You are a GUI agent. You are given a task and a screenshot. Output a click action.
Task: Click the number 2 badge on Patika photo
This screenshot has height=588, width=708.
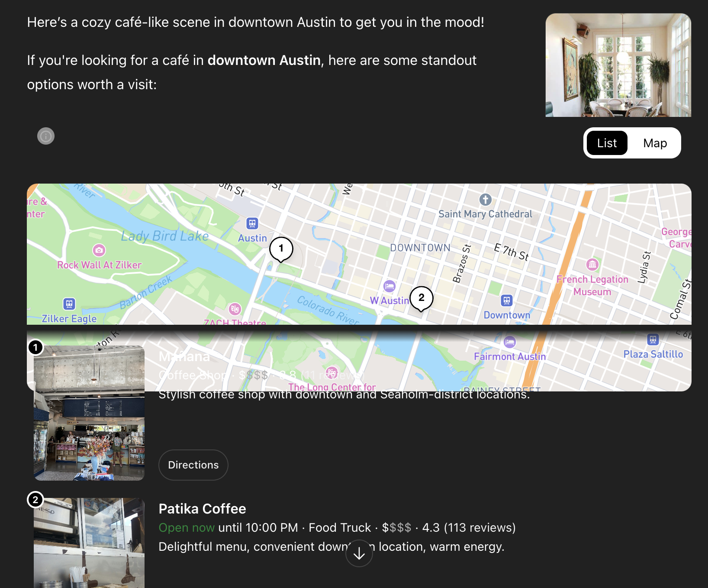(35, 500)
